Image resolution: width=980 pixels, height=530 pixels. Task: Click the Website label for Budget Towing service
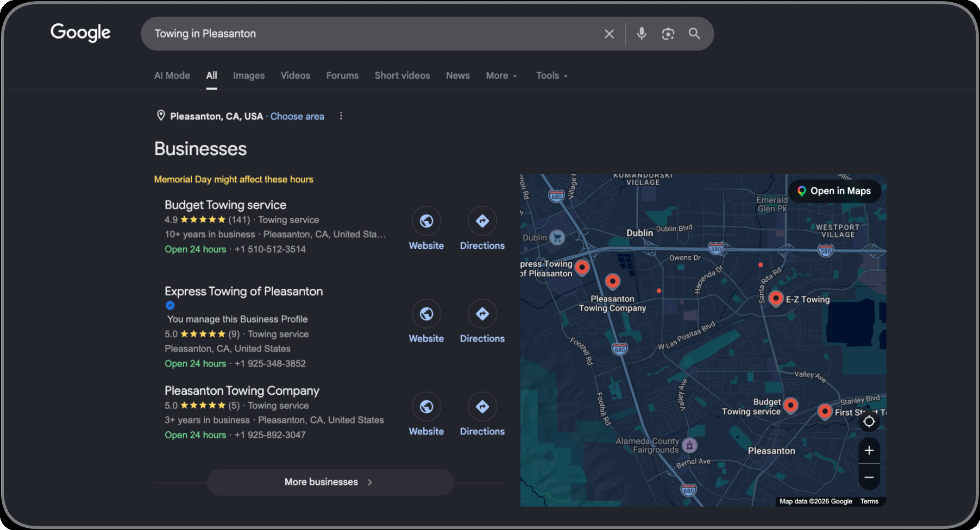[426, 245]
